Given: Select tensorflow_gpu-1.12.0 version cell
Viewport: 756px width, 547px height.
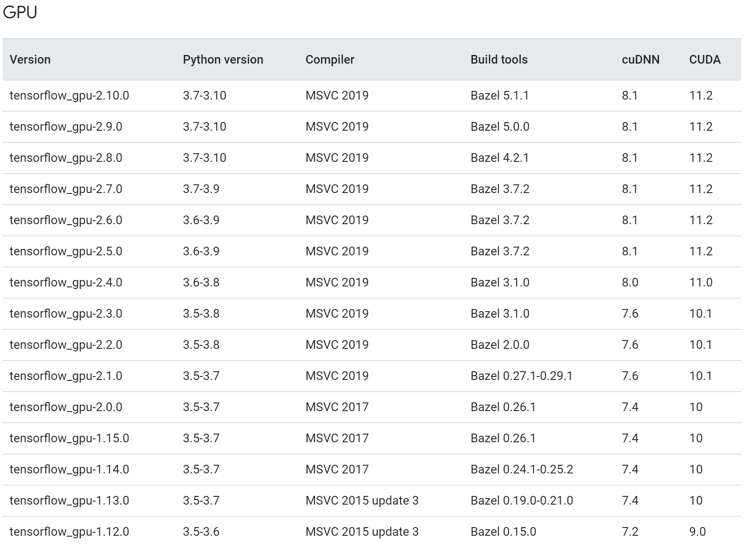Looking at the screenshot, I should pos(69,532).
